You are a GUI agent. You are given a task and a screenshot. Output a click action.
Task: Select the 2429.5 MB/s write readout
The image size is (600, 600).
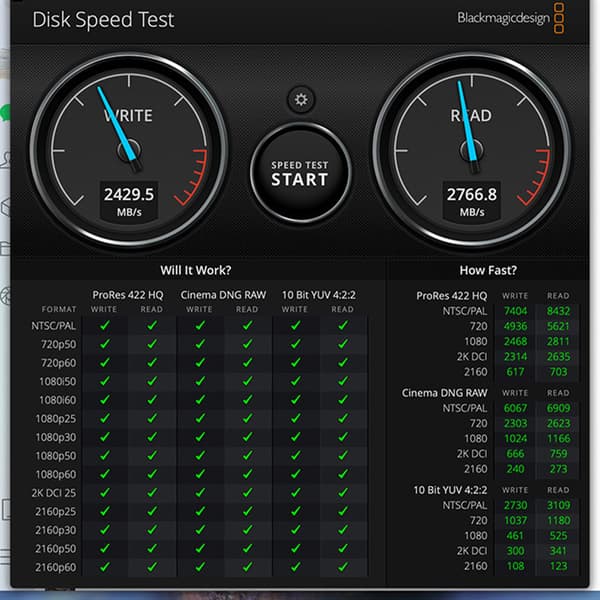(x=129, y=201)
